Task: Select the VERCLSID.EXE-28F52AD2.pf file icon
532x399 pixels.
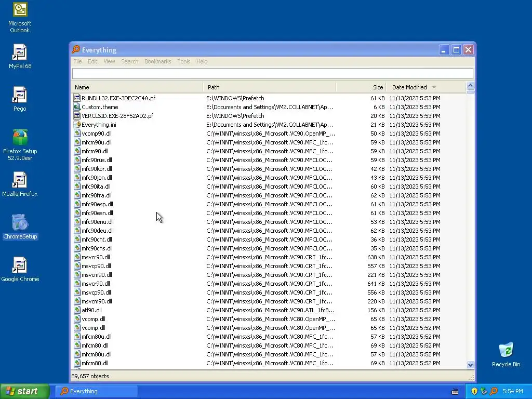Action: coord(77,116)
